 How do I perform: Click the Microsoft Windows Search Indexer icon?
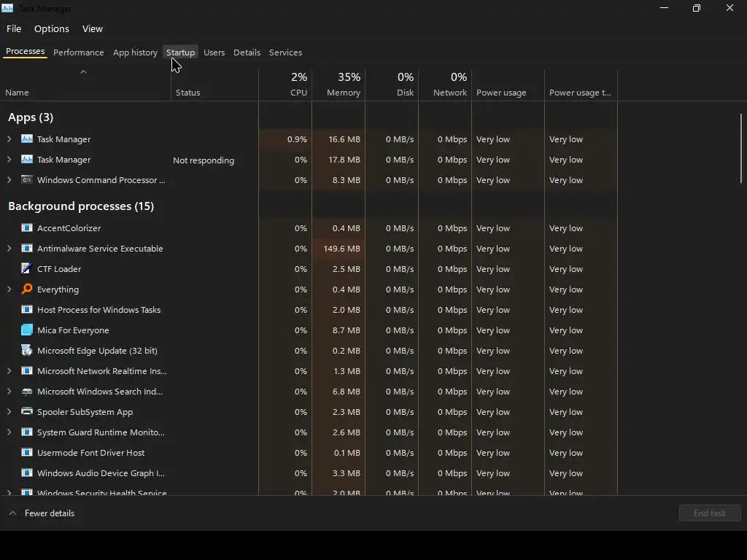pyautogui.click(x=27, y=392)
